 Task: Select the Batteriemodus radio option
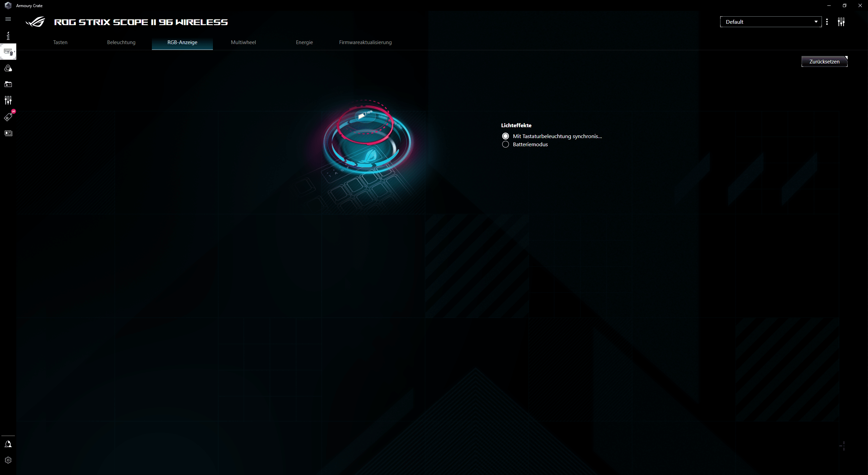coord(506,145)
